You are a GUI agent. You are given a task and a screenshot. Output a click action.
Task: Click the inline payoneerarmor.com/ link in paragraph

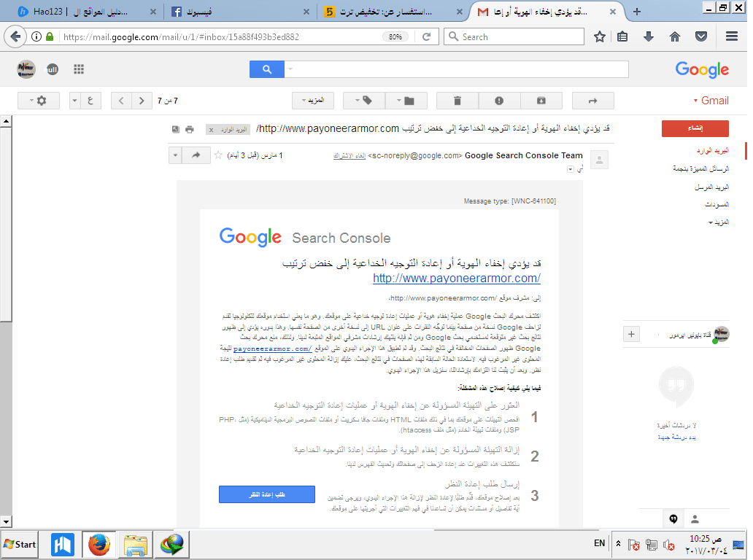(x=272, y=349)
